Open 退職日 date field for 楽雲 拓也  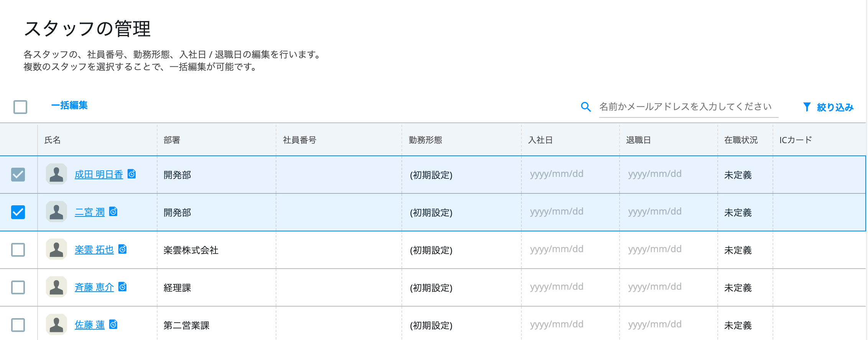tap(655, 249)
